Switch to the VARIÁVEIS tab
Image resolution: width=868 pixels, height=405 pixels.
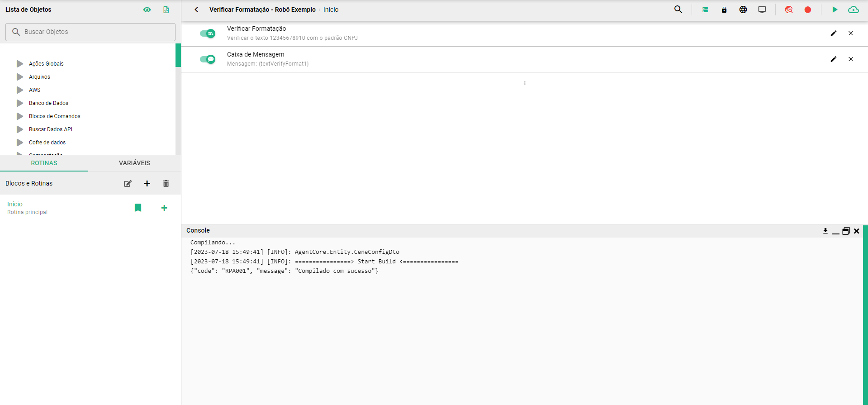134,163
